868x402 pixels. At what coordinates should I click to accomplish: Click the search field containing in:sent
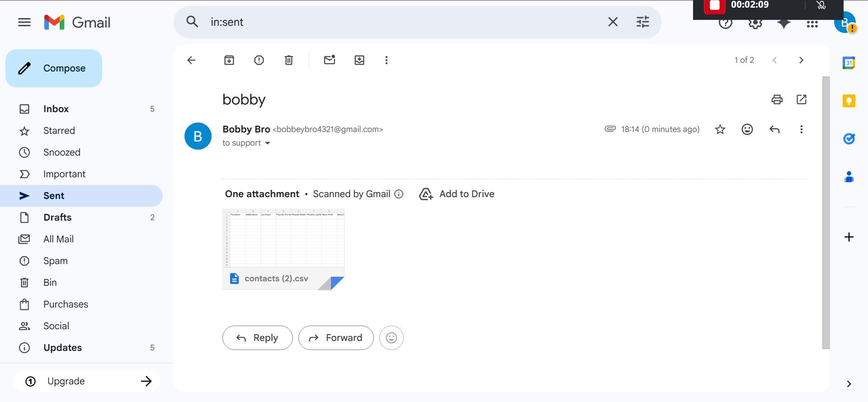pos(402,22)
